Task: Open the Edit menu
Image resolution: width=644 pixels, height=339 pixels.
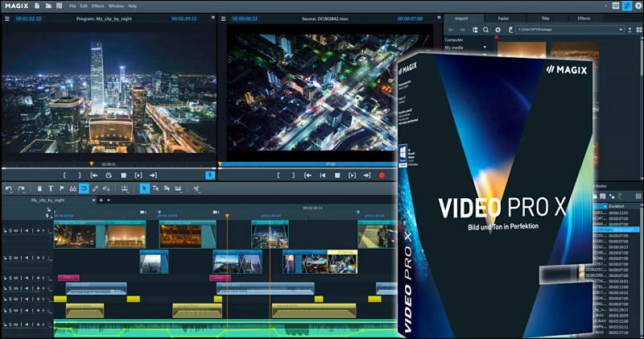Action: tap(84, 6)
